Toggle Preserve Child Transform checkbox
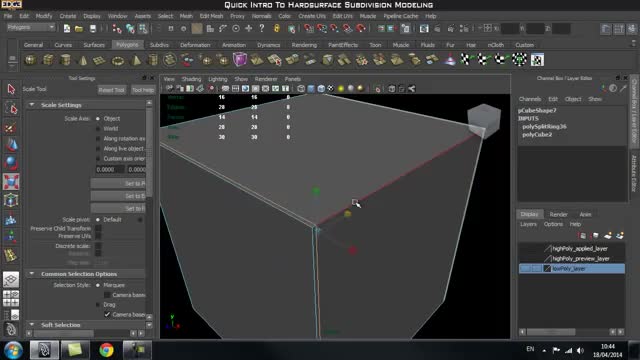640x360 pixels. [98, 228]
